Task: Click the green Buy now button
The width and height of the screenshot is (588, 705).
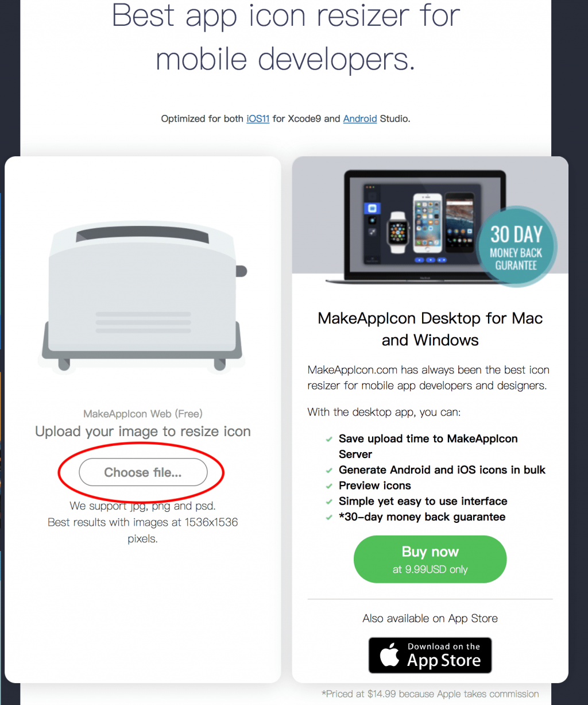Action: pyautogui.click(x=430, y=559)
